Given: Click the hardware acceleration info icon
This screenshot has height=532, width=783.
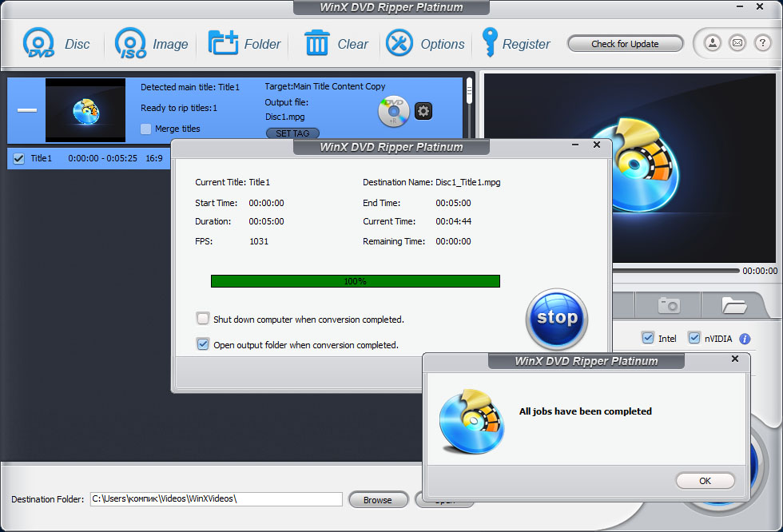Looking at the screenshot, I should tap(745, 339).
